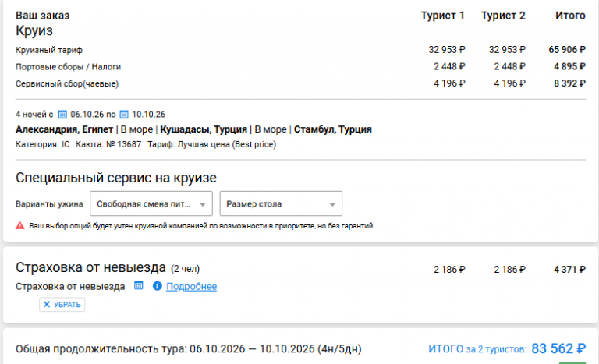Click the Александрия, Египет port name
The width and height of the screenshot is (599, 364).
tap(64, 129)
